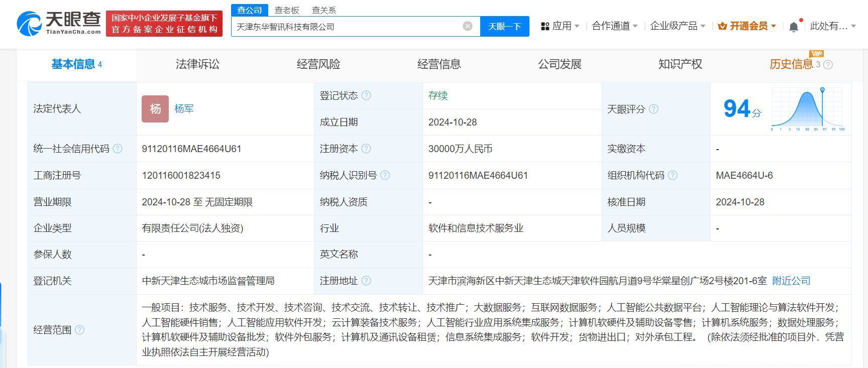Open the 开通会员 membership dropdown
This screenshot has width=868, height=368.
(x=747, y=26)
